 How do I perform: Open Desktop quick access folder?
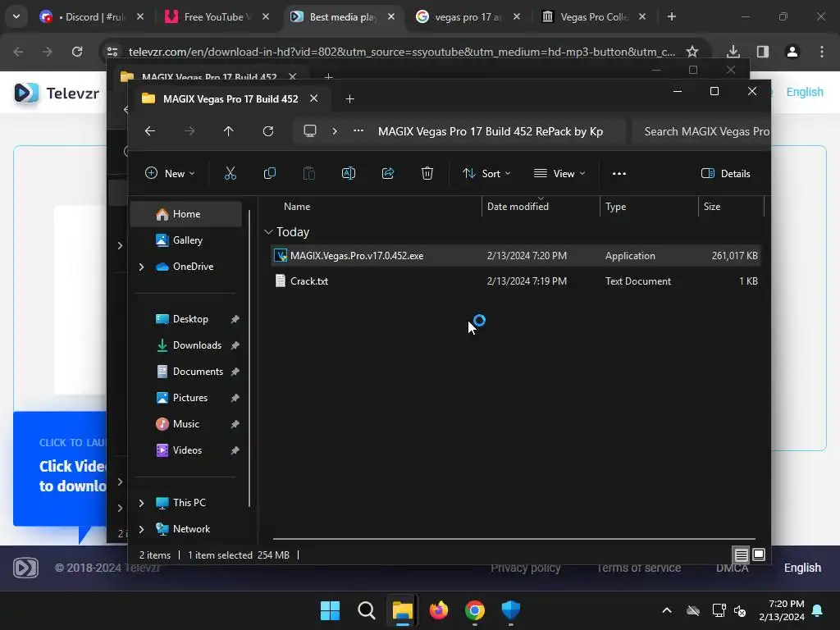click(x=190, y=319)
